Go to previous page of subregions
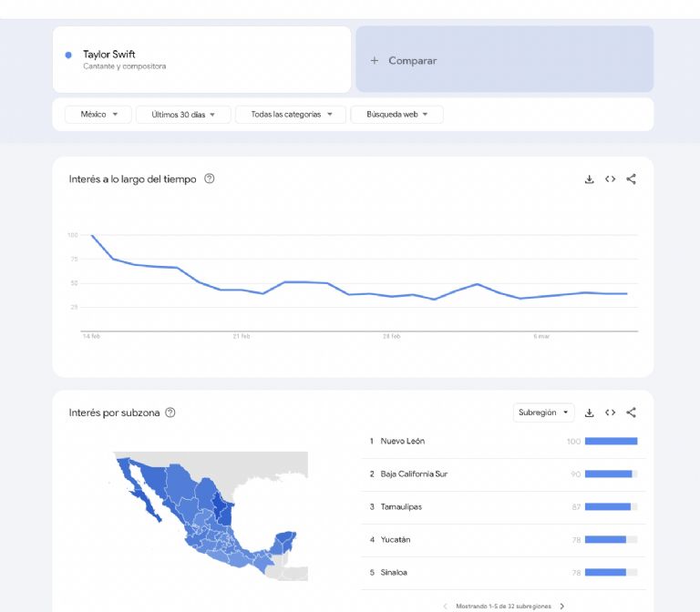This screenshot has width=700, height=612. pyautogui.click(x=446, y=606)
